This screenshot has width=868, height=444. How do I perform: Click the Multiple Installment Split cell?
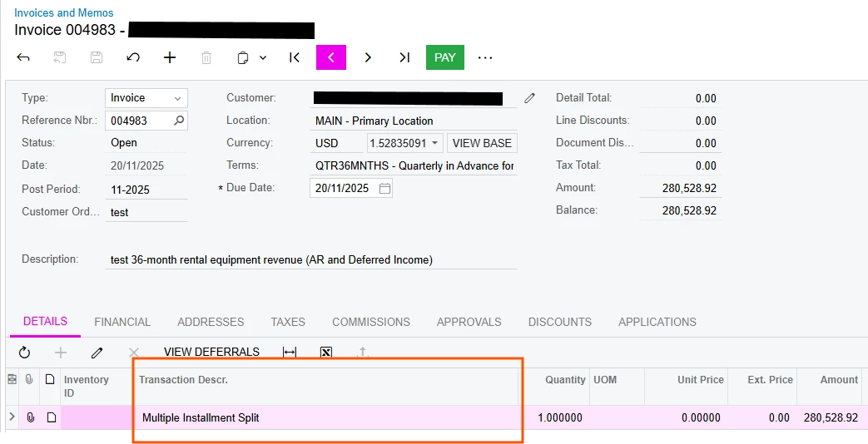(325, 418)
